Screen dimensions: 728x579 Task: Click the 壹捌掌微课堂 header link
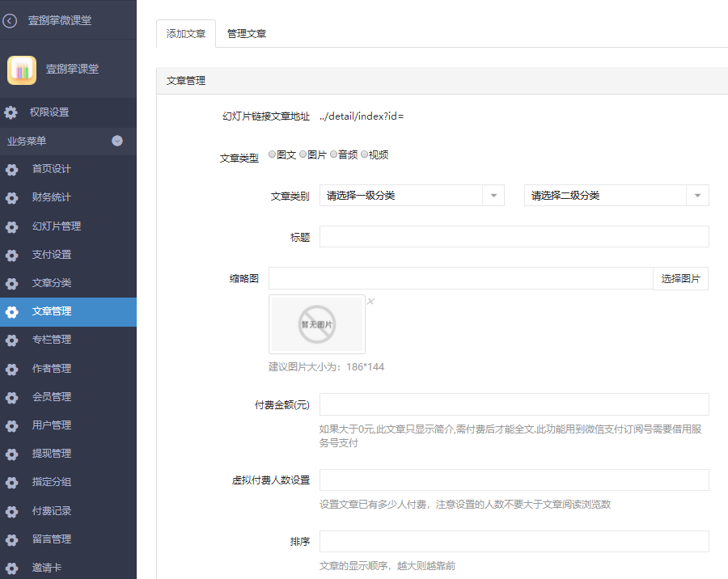pos(60,20)
